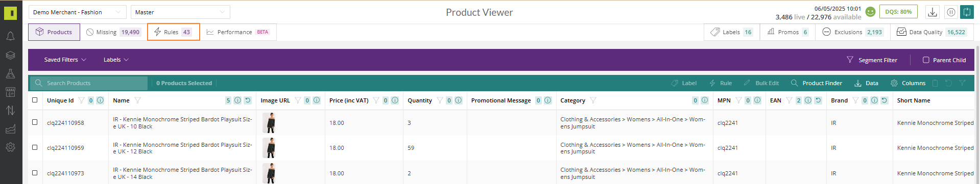Open notifications bell in sidebar

pos(10,36)
